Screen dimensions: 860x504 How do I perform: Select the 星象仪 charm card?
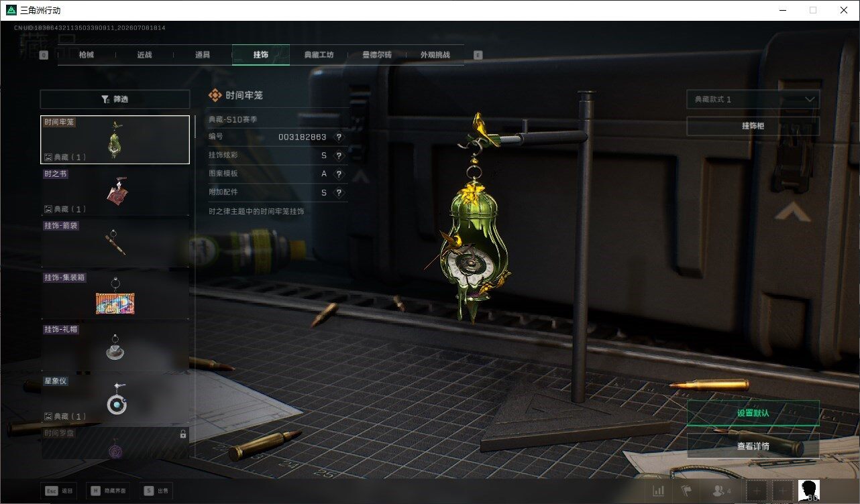point(115,399)
